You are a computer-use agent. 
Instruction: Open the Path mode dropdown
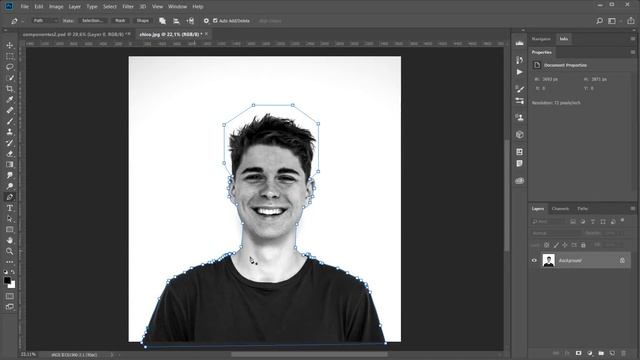[x=45, y=20]
